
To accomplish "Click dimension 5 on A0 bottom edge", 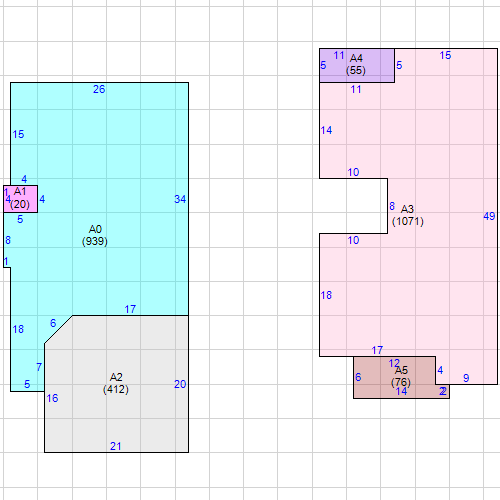I will pos(27,384).
